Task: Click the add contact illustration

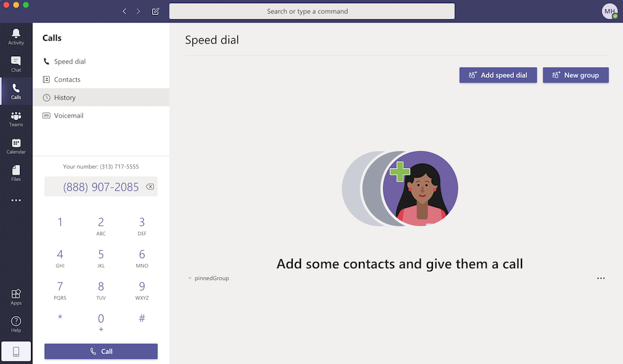Action: coord(400,189)
